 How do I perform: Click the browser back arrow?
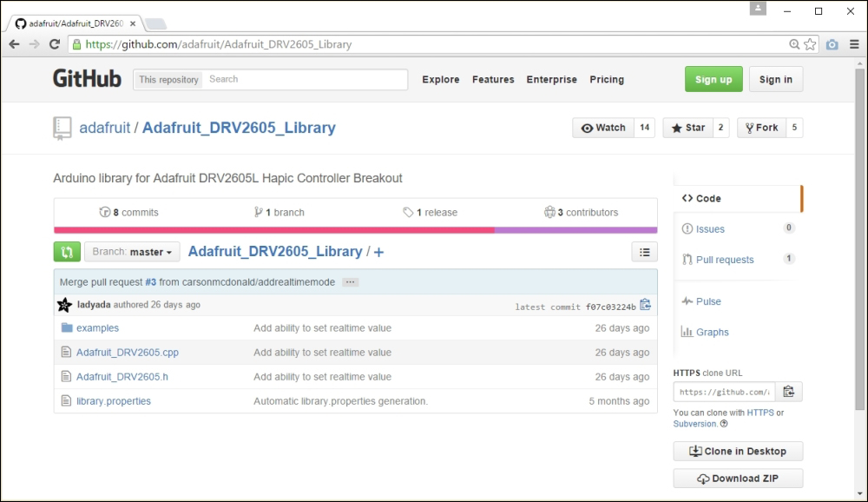15,44
